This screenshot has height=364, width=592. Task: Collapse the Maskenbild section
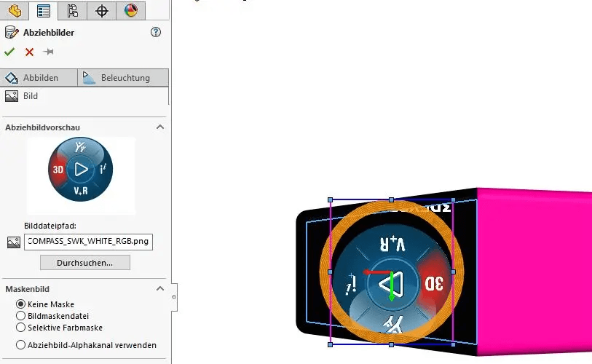(160, 289)
